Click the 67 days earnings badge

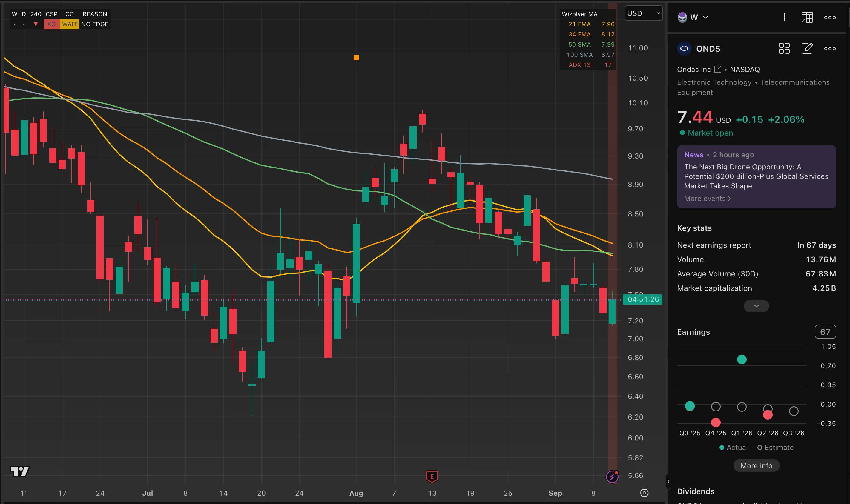coord(825,332)
